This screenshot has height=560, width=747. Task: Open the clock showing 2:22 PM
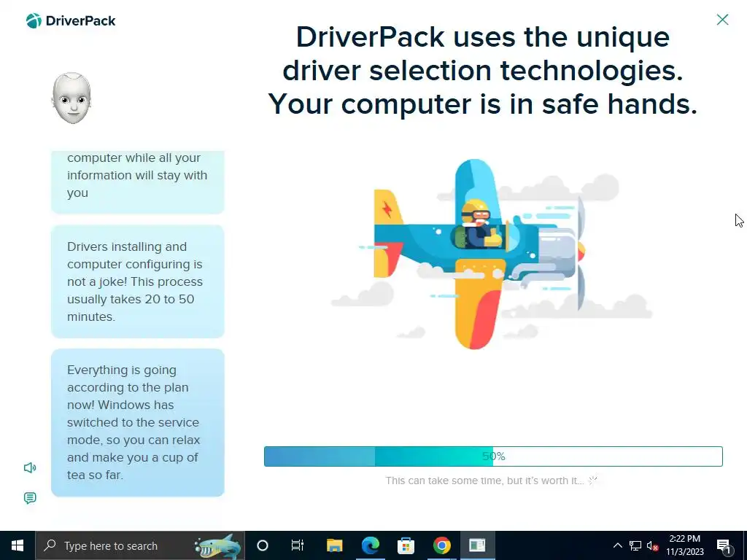pos(684,545)
